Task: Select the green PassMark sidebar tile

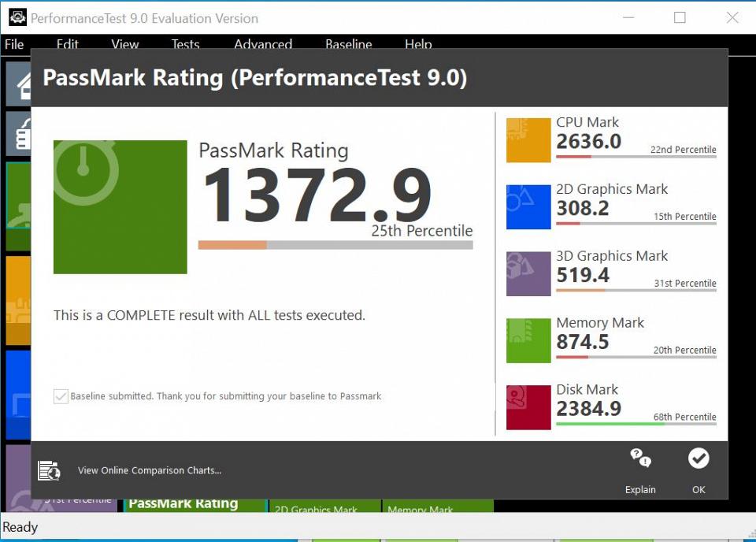Action: click(19, 206)
